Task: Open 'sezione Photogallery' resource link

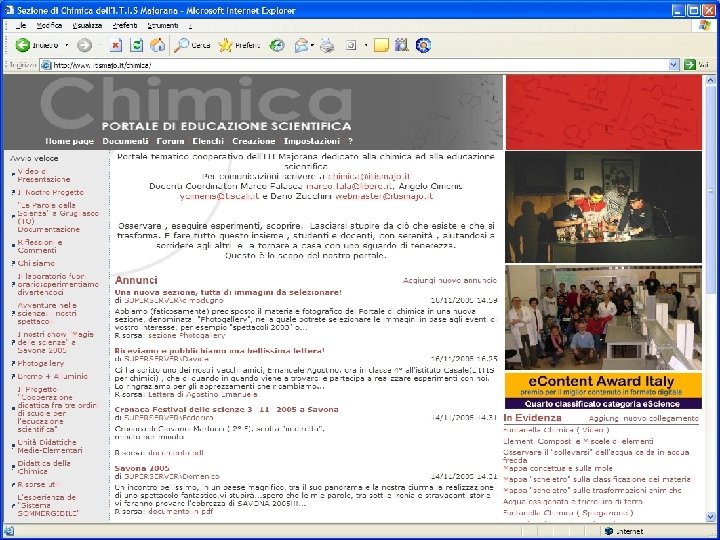Action: [187, 335]
